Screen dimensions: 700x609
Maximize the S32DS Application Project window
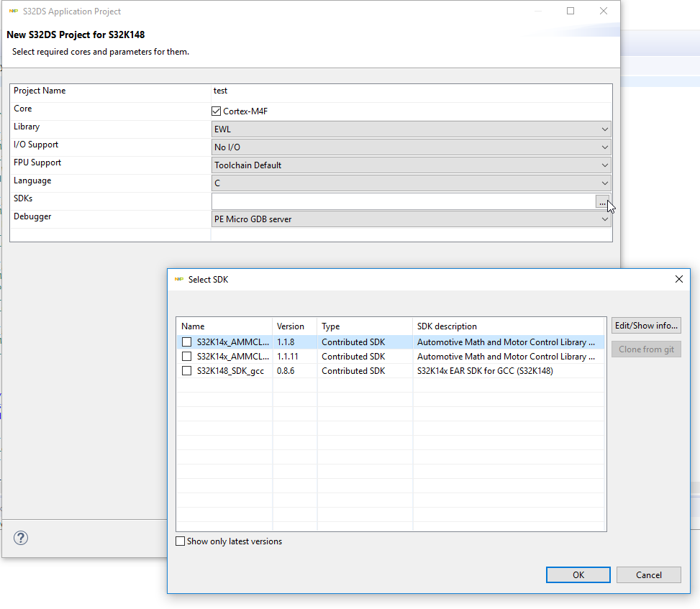click(x=571, y=11)
